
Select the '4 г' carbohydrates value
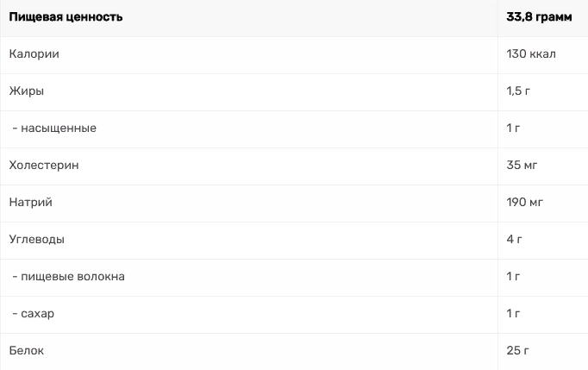[514, 240]
